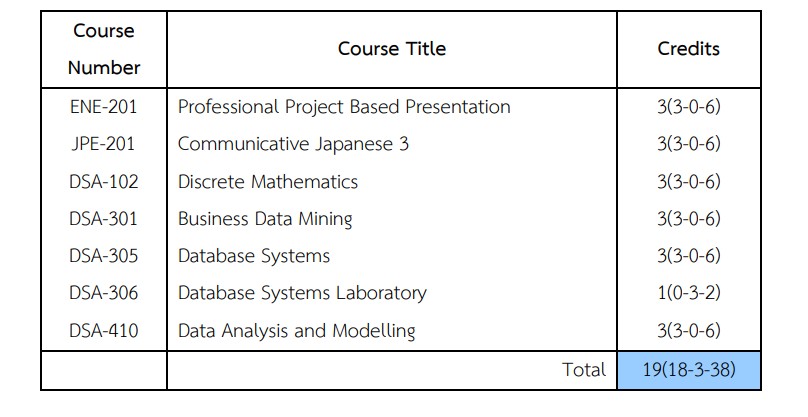Select the Communicative Japanese 3 title
The width and height of the screenshot is (808, 417).
[x=293, y=144]
